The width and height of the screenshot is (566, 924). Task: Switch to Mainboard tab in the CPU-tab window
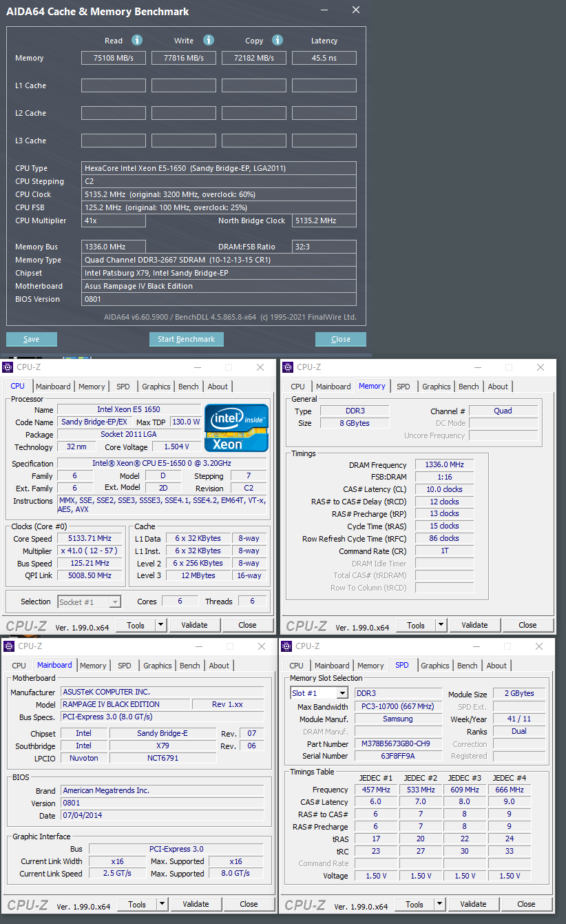pyautogui.click(x=53, y=387)
